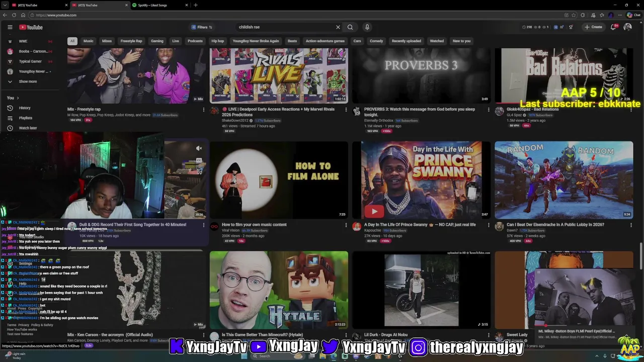Expand the You section in the sidebar
This screenshot has width=644, height=362.
[x=13, y=98]
